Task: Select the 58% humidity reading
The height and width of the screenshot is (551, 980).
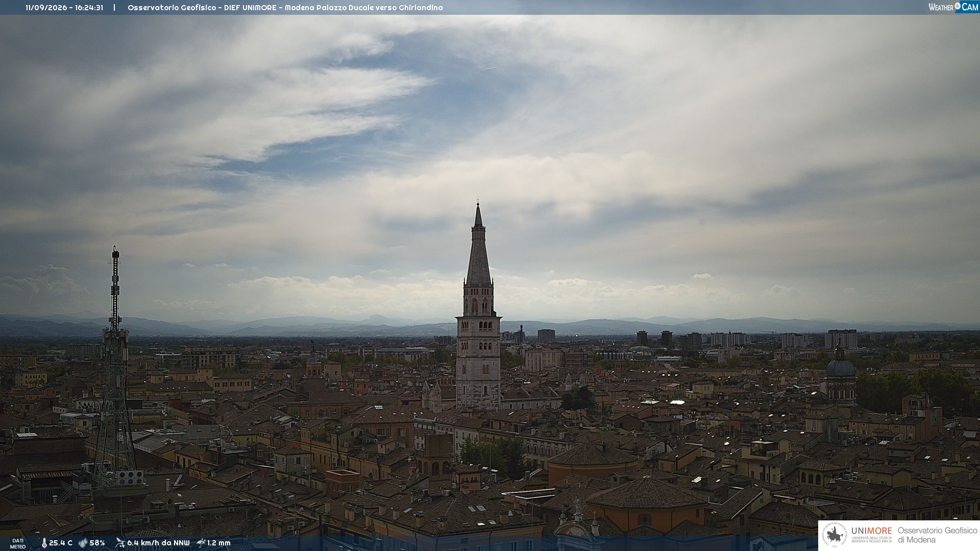Action: pos(97,543)
